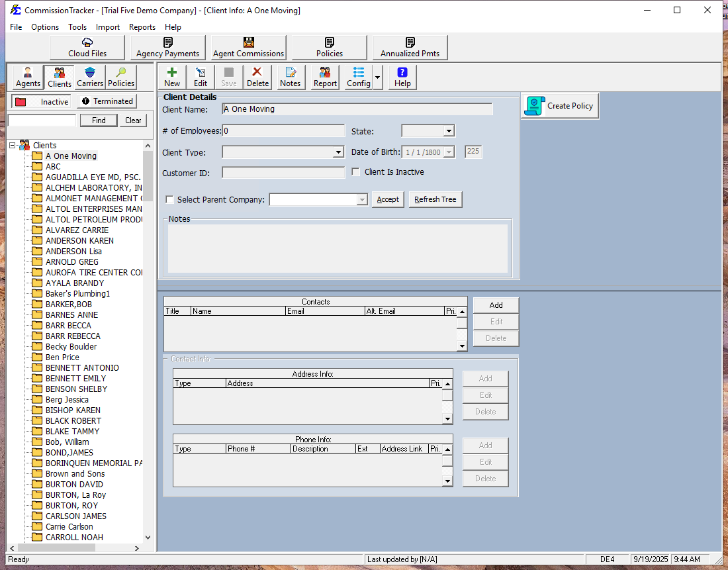Screen dimensions: 728x570
Task: Click the Client Name field
Action: (x=357, y=109)
